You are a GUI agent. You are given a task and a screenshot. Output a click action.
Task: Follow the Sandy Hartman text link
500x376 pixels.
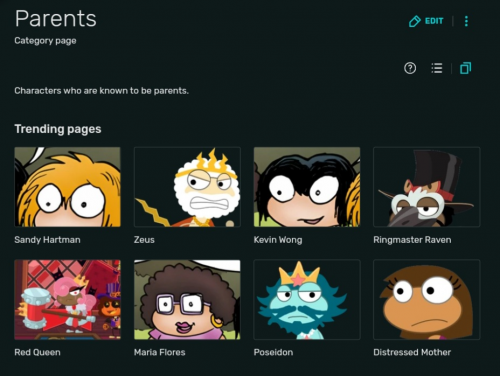click(47, 240)
